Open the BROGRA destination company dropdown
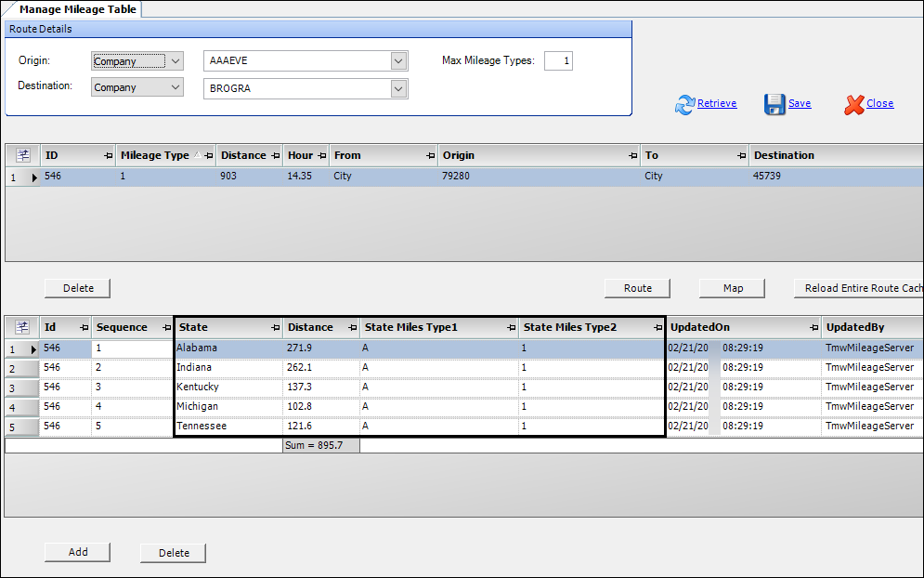 pyautogui.click(x=398, y=88)
